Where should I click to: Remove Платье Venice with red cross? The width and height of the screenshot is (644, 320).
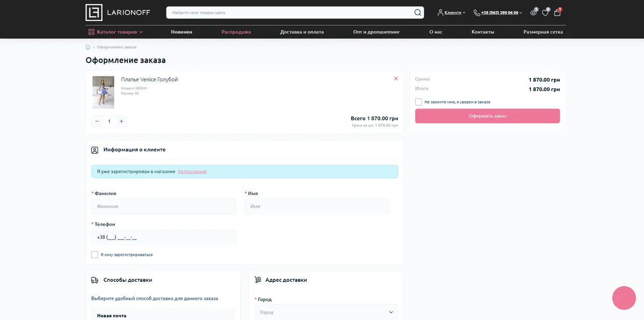click(x=396, y=78)
